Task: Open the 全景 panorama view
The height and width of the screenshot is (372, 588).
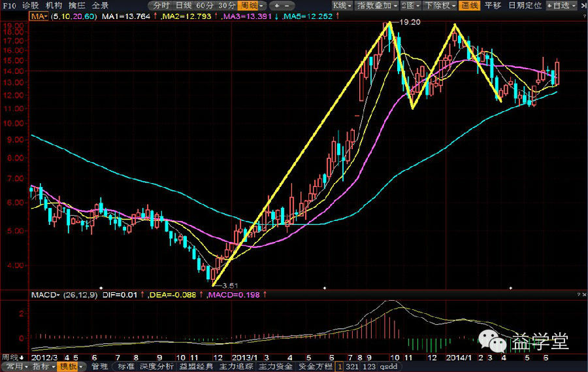Action: pos(100,5)
